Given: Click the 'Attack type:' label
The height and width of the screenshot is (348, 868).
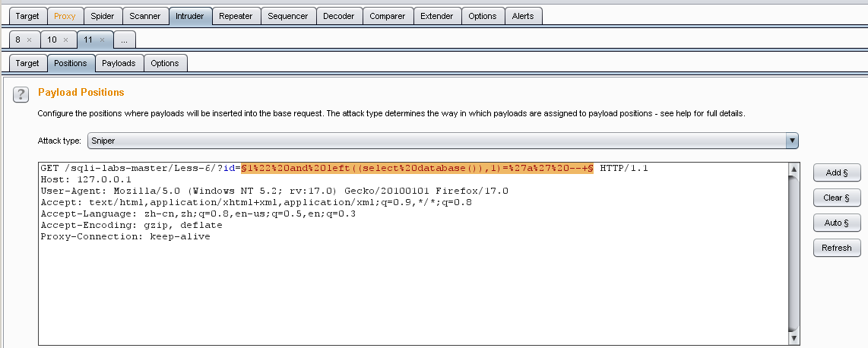Looking at the screenshot, I should tap(59, 141).
